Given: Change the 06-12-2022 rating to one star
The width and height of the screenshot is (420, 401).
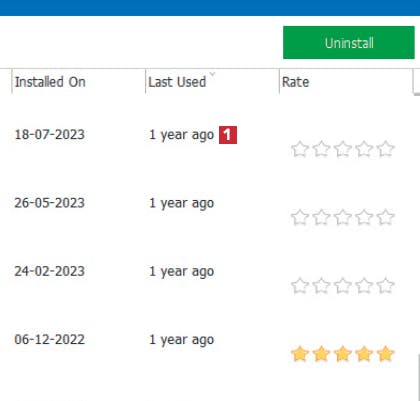Looking at the screenshot, I should coord(300,354).
